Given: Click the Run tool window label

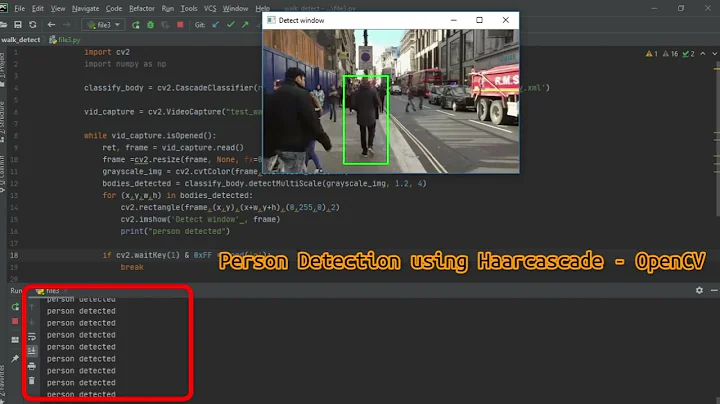Looking at the screenshot, I should (16, 291).
